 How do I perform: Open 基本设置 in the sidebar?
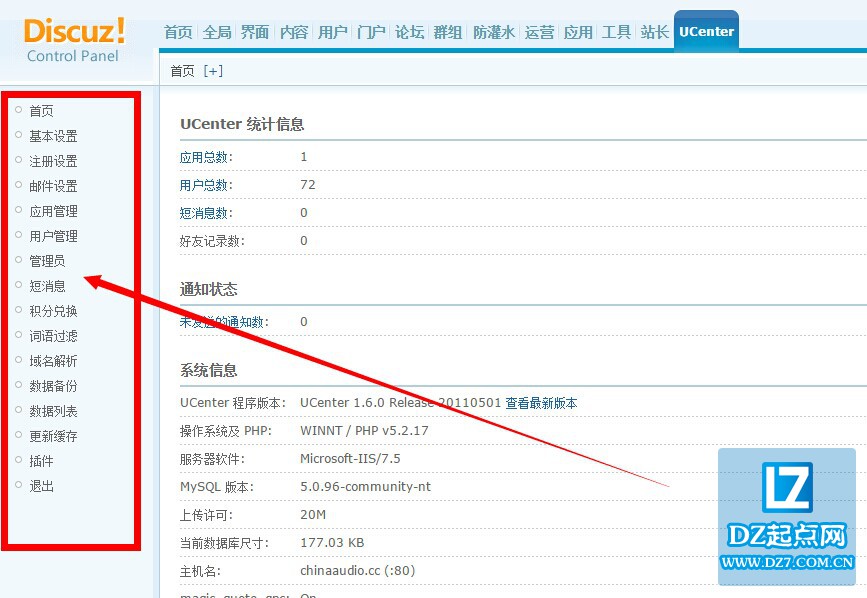point(53,136)
